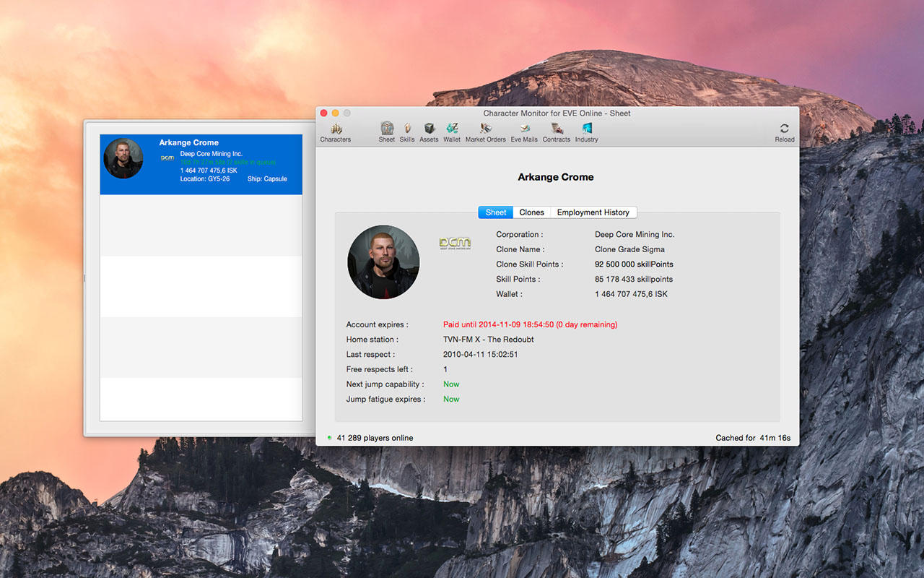This screenshot has width=924, height=578.
Task: Click Now beside Jump fatigue expires
Action: tap(451, 399)
